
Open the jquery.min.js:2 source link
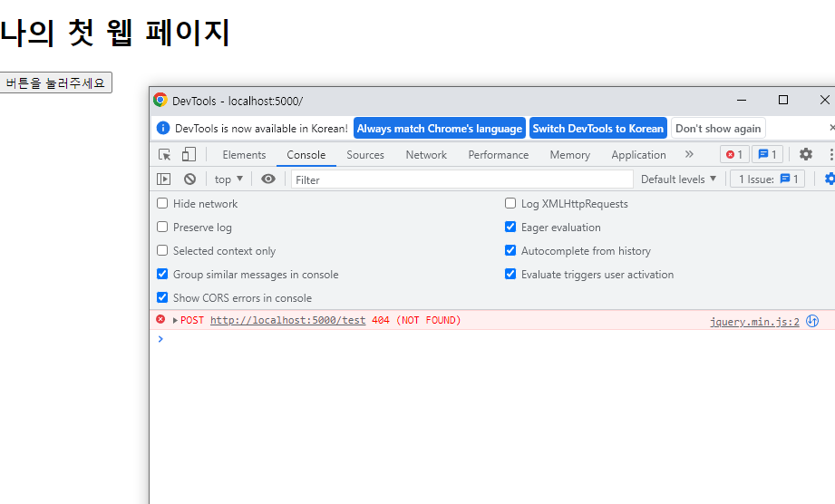click(754, 322)
